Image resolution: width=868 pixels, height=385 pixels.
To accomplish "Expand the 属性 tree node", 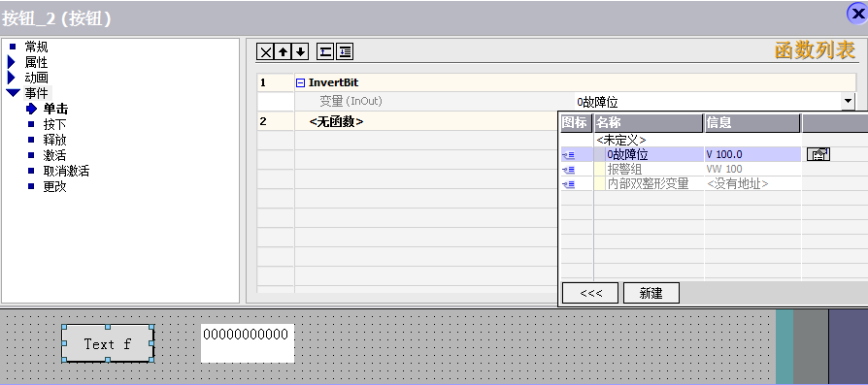I will pyautogui.click(x=11, y=62).
